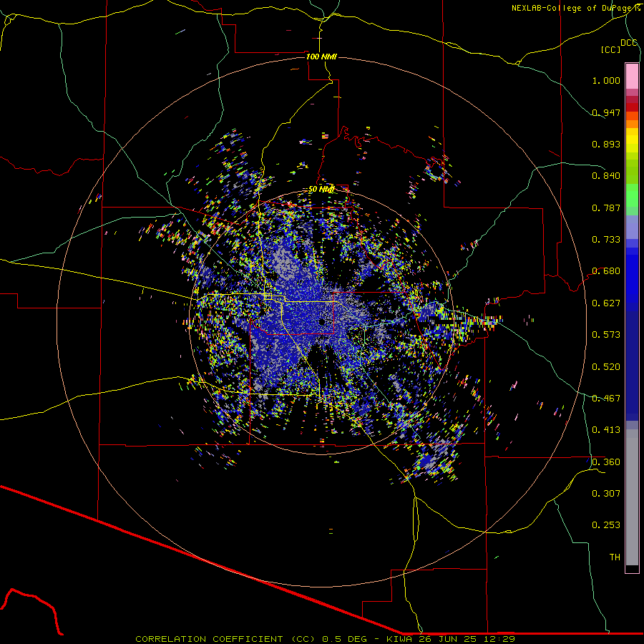Click the 0.307 scale value
The width and height of the screenshot is (644, 644).
(606, 494)
